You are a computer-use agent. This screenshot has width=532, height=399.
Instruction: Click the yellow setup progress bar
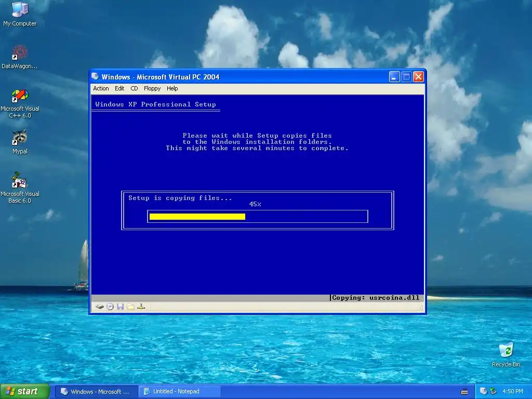point(197,217)
